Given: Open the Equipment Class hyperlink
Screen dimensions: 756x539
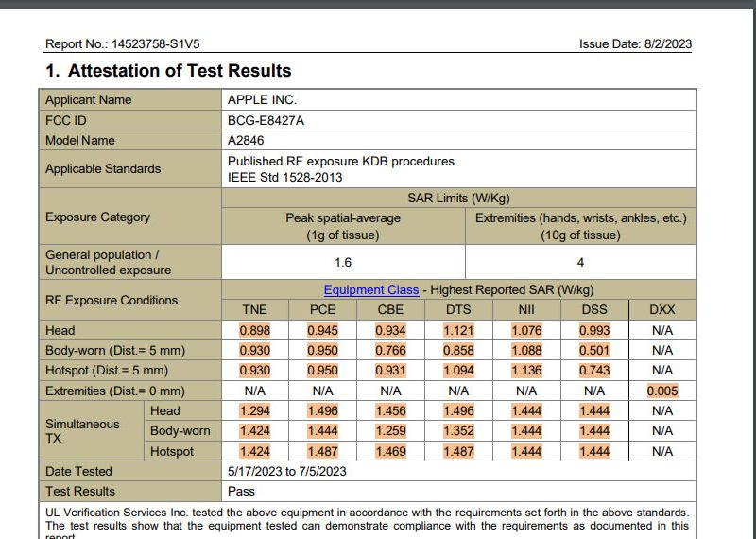Looking at the screenshot, I should tap(371, 290).
